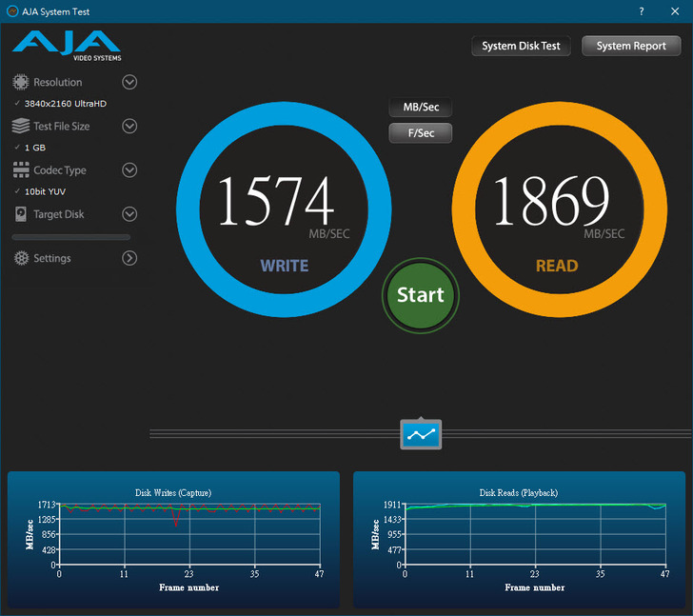Click the Codec Type grid icon
The height and width of the screenshot is (616, 693).
pos(20,169)
